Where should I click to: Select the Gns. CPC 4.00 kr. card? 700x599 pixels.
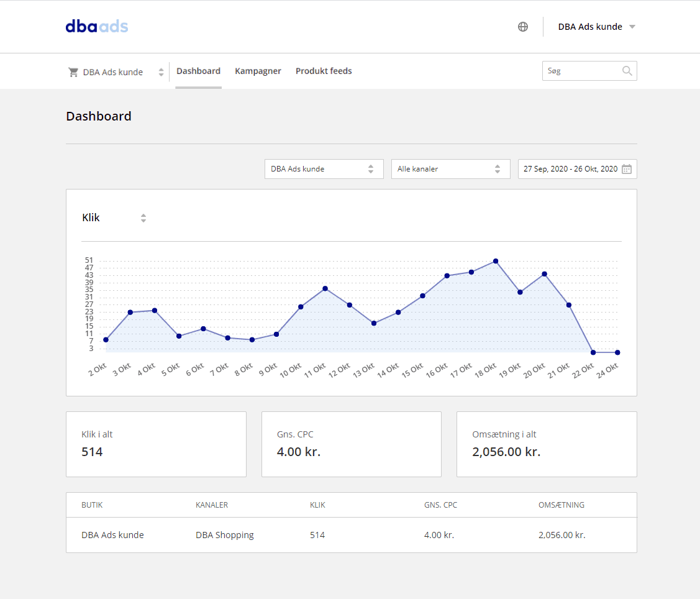coord(352,444)
